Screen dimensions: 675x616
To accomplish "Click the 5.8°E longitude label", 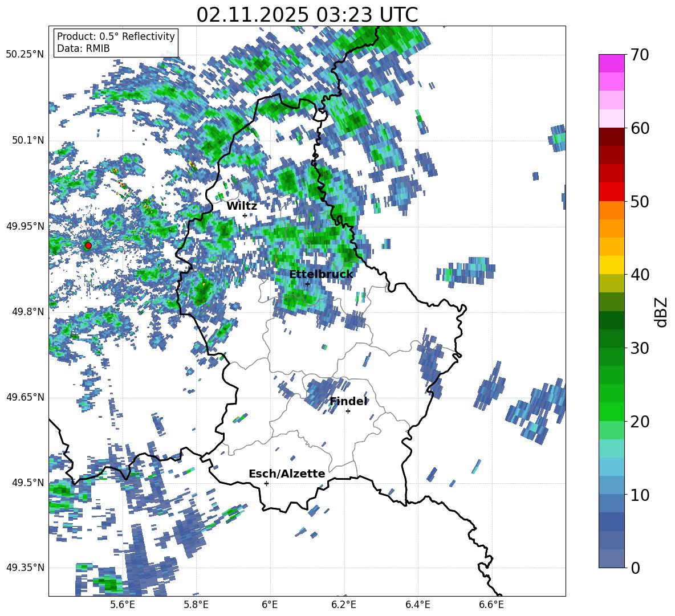I will (x=196, y=605).
